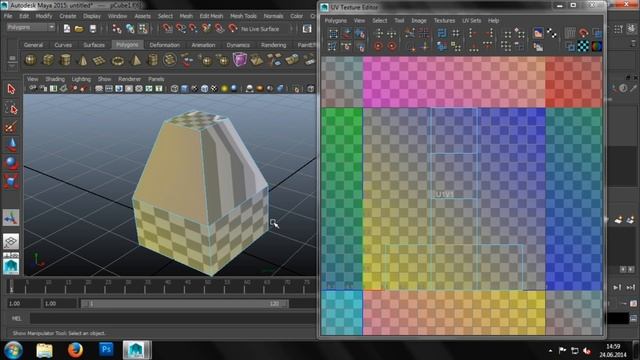Click the time range slider bar
Viewport: 640px width, 360px height.
click(x=184, y=303)
